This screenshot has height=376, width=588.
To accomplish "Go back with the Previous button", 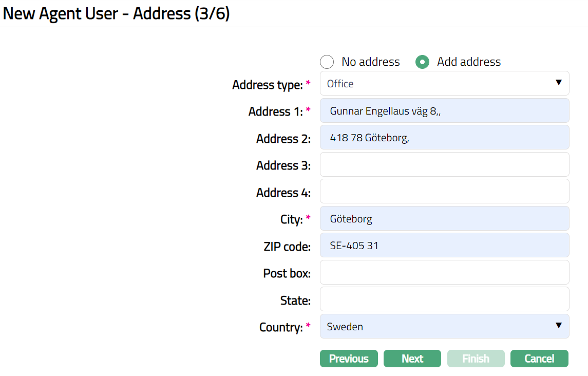I will [349, 359].
